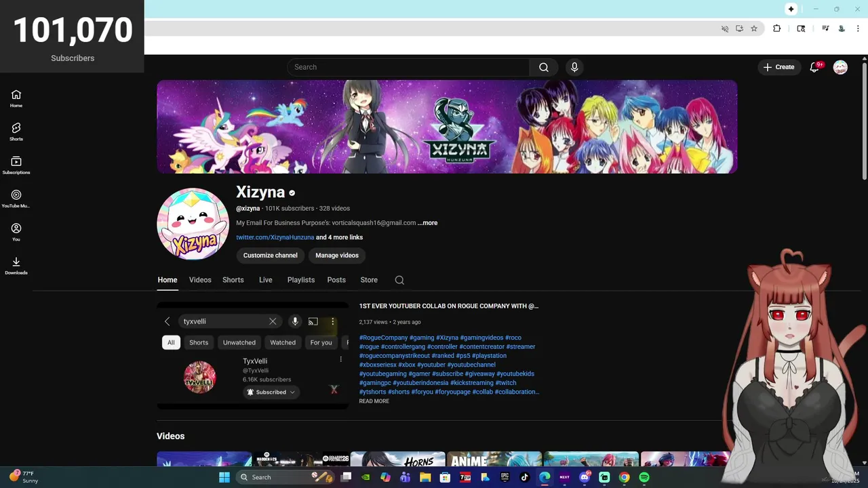Click the #gamingvideos hashtag link

click(x=481, y=338)
